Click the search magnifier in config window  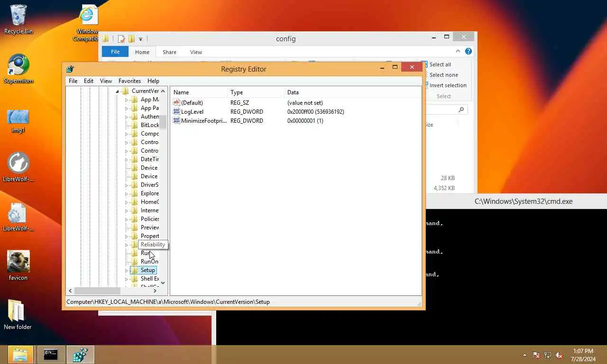(x=461, y=109)
